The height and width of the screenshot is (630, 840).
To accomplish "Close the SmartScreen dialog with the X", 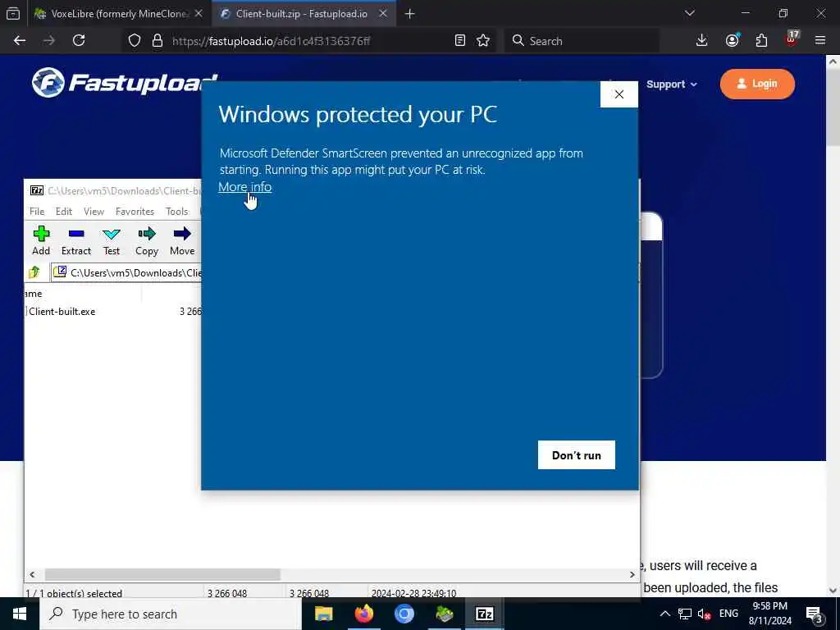I will point(619,94).
